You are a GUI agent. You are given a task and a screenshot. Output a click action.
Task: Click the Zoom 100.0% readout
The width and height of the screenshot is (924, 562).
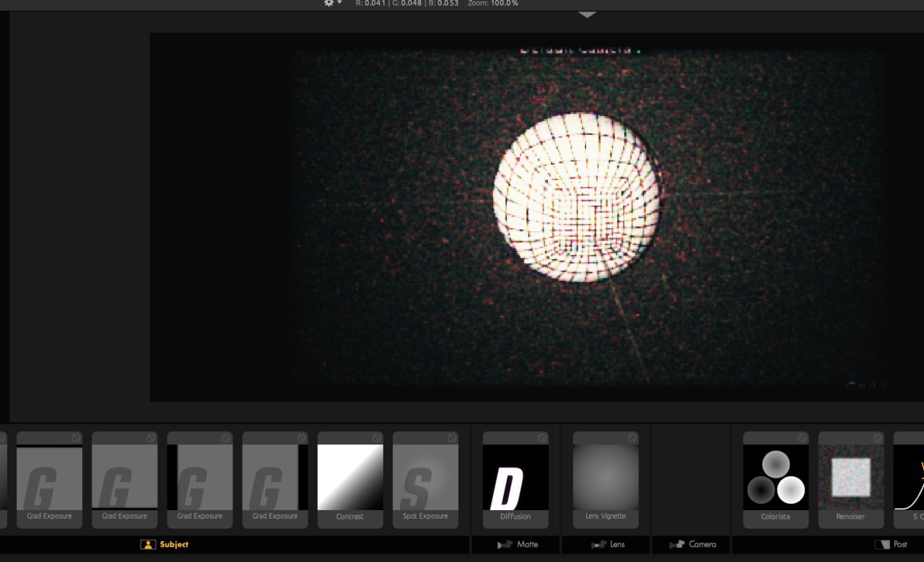(x=493, y=3)
